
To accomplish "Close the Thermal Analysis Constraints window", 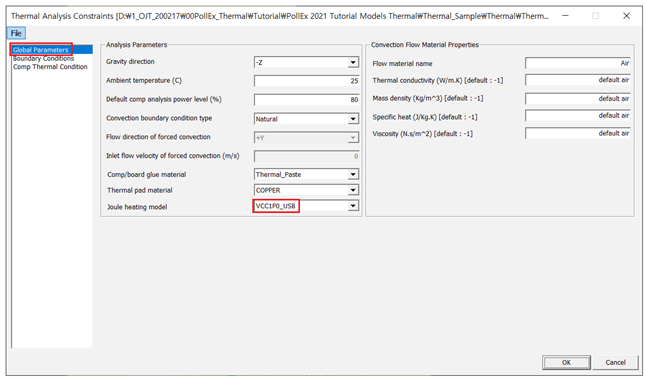I will tap(626, 16).
